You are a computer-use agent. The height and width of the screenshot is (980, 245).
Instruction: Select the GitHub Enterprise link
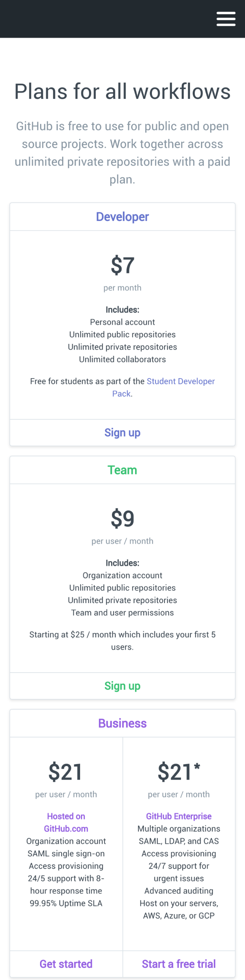pyautogui.click(x=179, y=816)
